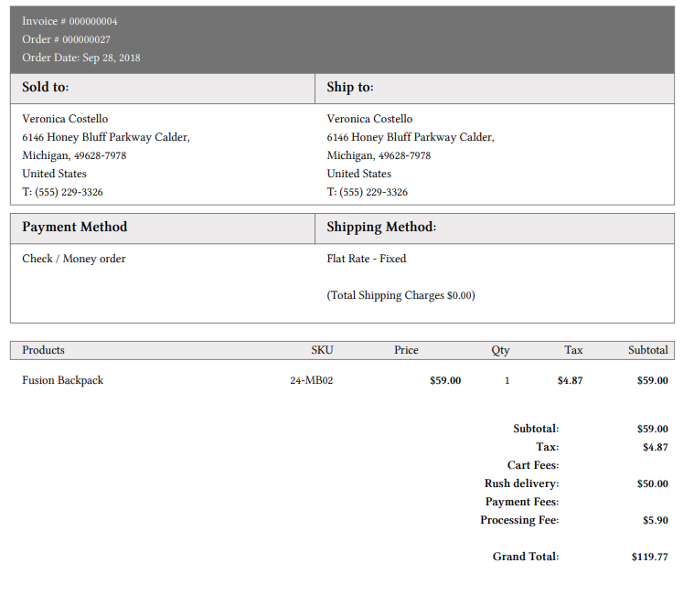Click the Sold to phone number
The width and height of the screenshot is (683, 616).
[x=62, y=192]
